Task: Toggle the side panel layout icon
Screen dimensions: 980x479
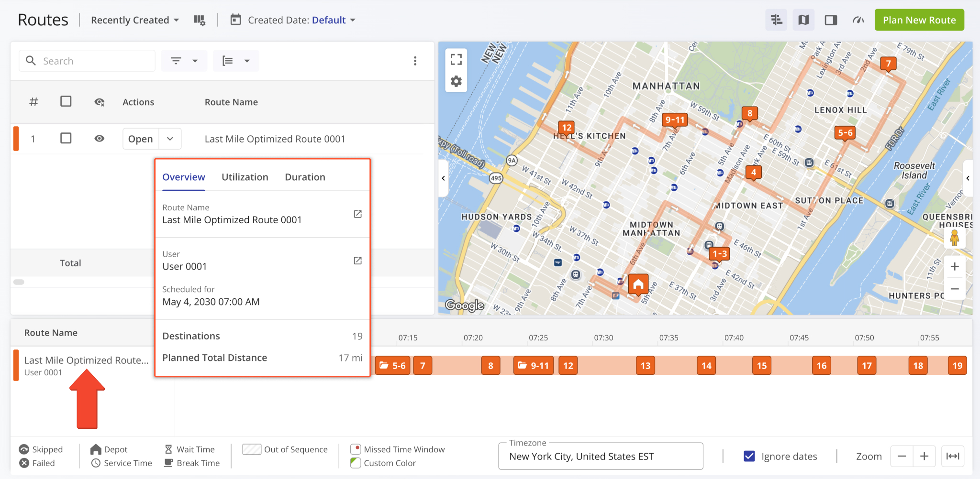Action: point(831,20)
